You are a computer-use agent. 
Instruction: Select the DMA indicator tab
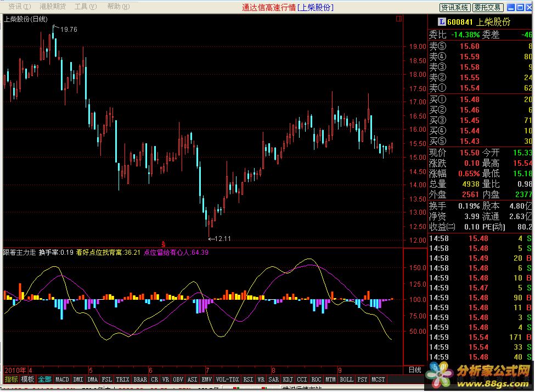[93, 379]
